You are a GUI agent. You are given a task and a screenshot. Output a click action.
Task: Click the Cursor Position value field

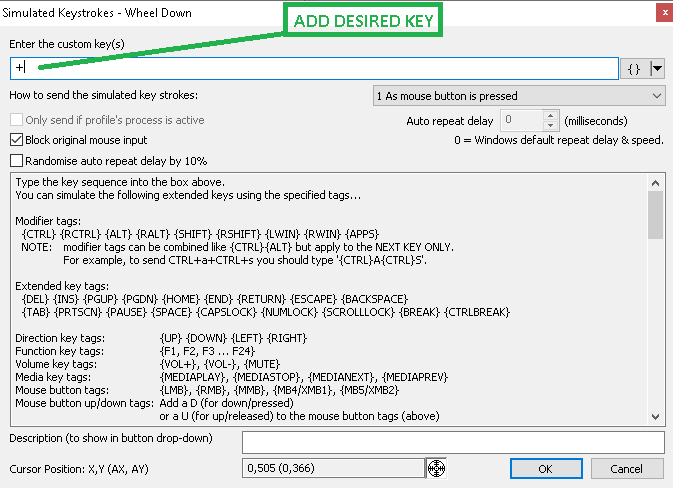coord(333,468)
